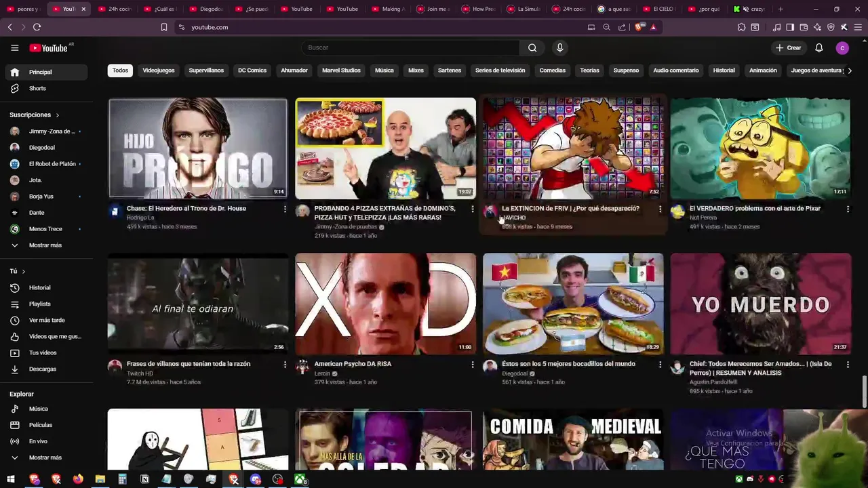This screenshot has width=868, height=488.
Task: Open options menu for Chief video
Action: pyautogui.click(x=848, y=364)
